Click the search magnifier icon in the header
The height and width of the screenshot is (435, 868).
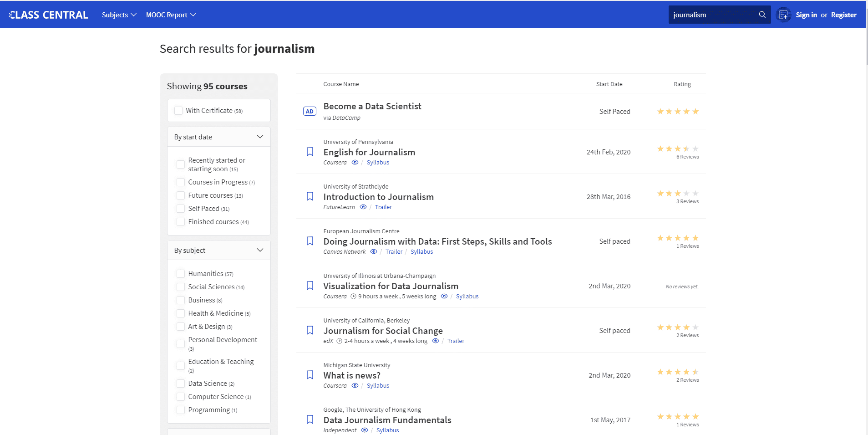762,15
